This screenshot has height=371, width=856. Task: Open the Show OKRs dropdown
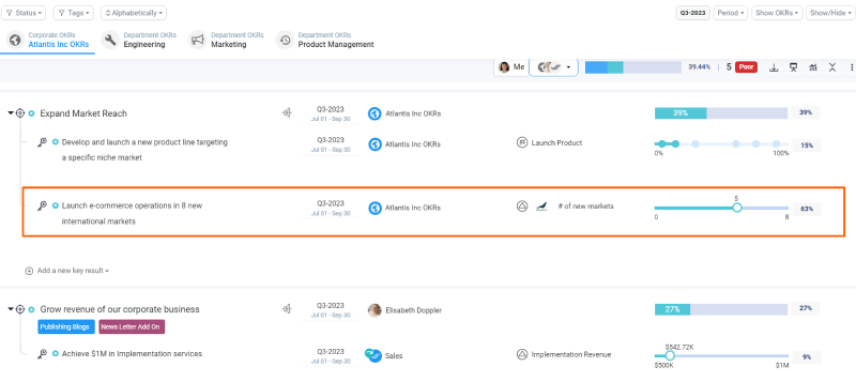pyautogui.click(x=777, y=13)
